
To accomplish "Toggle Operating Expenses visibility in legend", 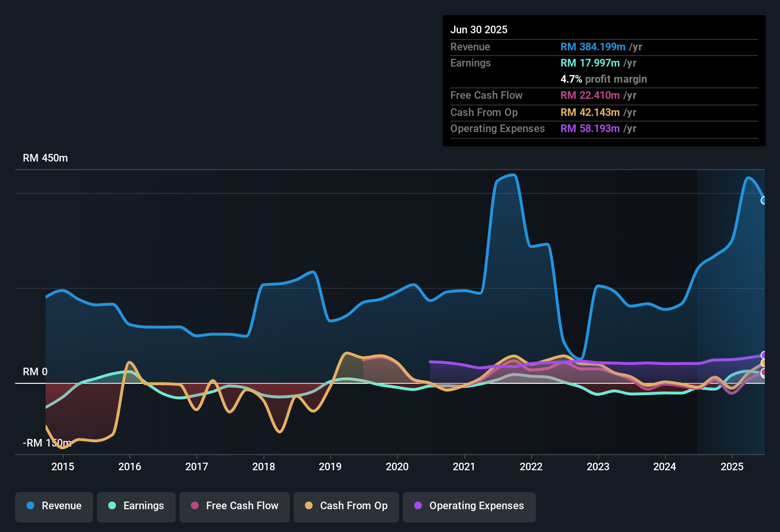I will pyautogui.click(x=469, y=506).
